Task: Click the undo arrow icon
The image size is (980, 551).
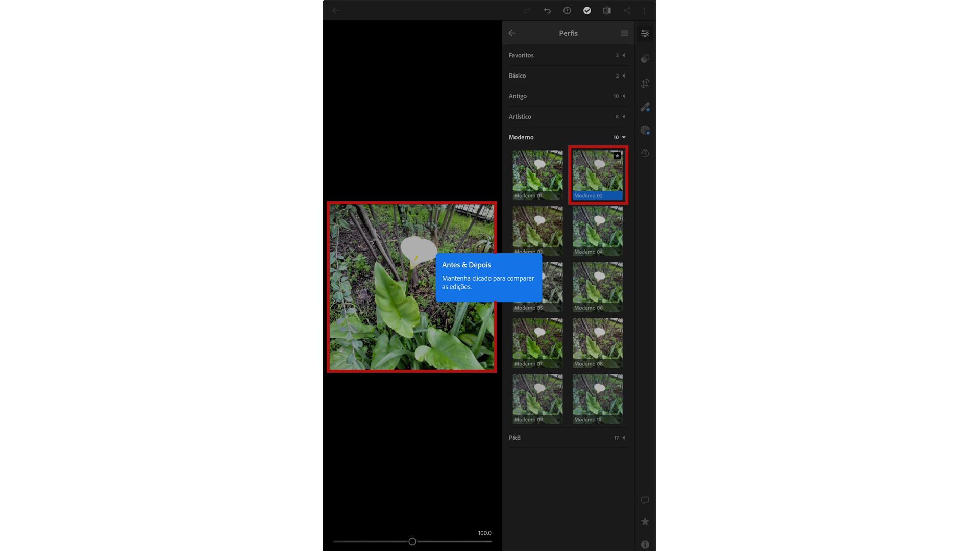Action: point(547,10)
